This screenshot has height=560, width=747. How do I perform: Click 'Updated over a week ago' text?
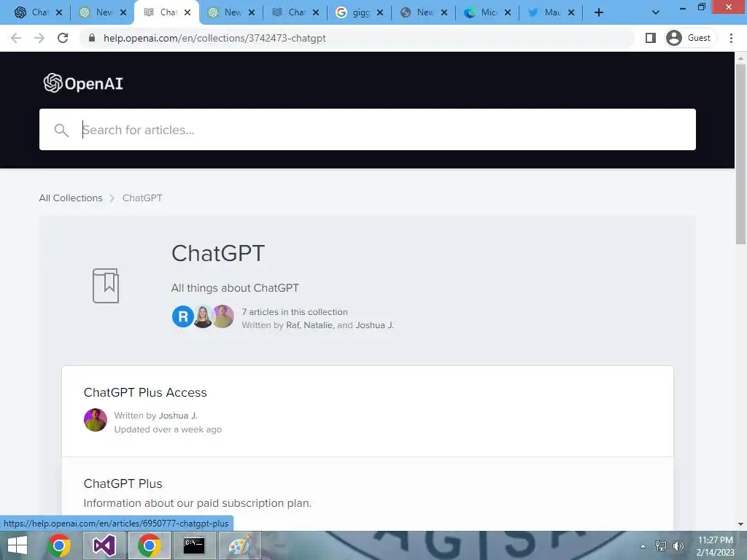[168, 429]
